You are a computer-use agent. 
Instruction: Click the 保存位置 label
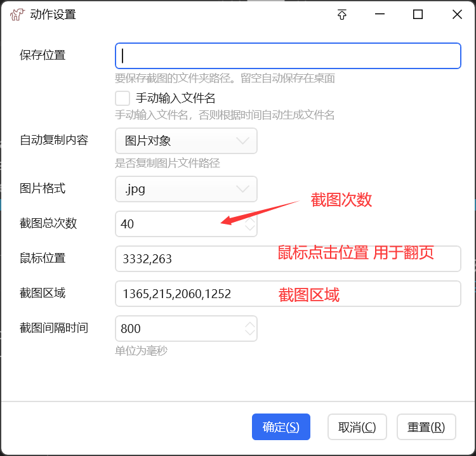(43, 55)
